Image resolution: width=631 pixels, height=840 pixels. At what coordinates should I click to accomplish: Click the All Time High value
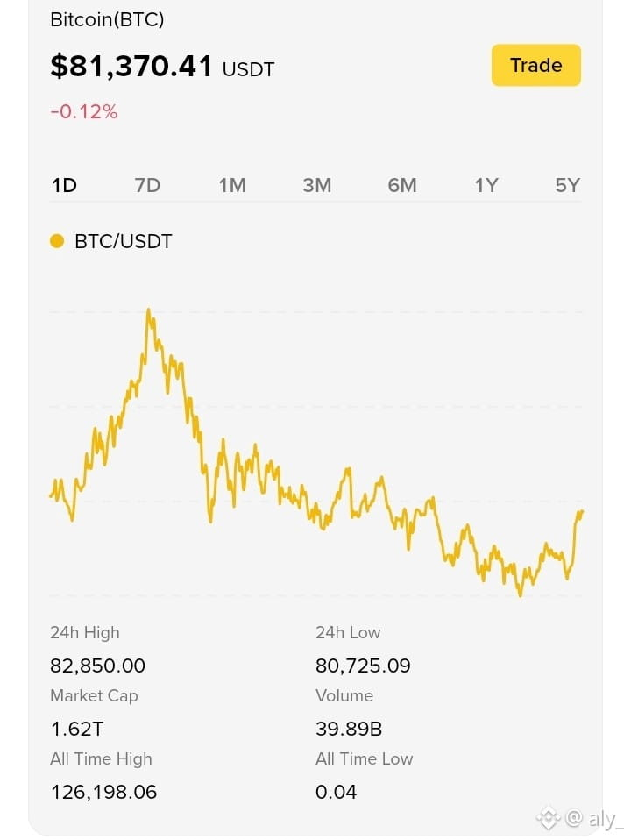tap(103, 792)
